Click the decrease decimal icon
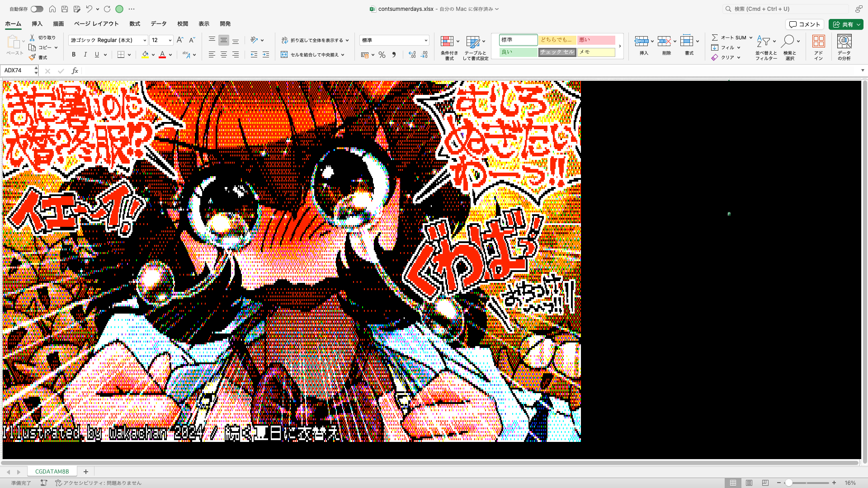Screen dimensions: 868x488 424,55
